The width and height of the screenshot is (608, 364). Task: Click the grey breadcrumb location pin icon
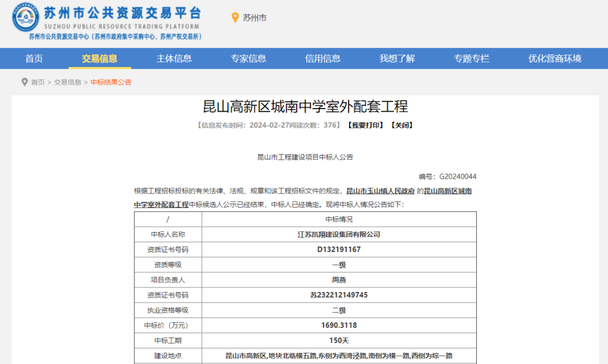click(x=24, y=82)
